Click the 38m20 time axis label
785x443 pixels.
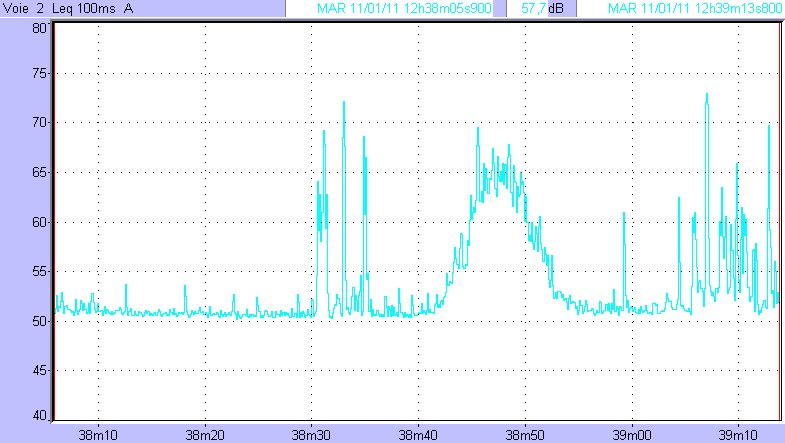205,435
